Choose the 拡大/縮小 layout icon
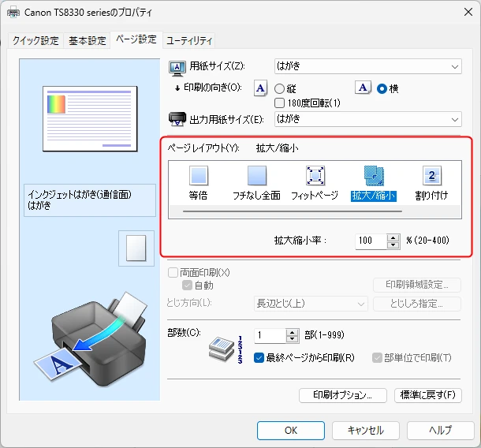Image resolution: width=481 pixels, height=448 pixels. pos(374,176)
